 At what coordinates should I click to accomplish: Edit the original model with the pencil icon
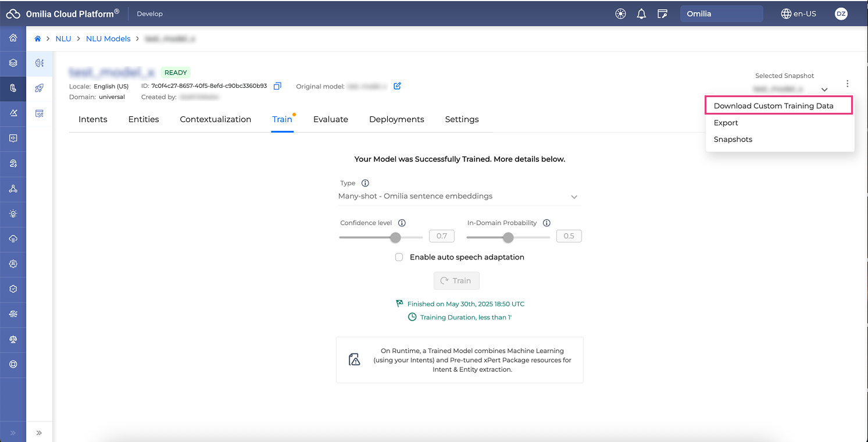(x=397, y=86)
